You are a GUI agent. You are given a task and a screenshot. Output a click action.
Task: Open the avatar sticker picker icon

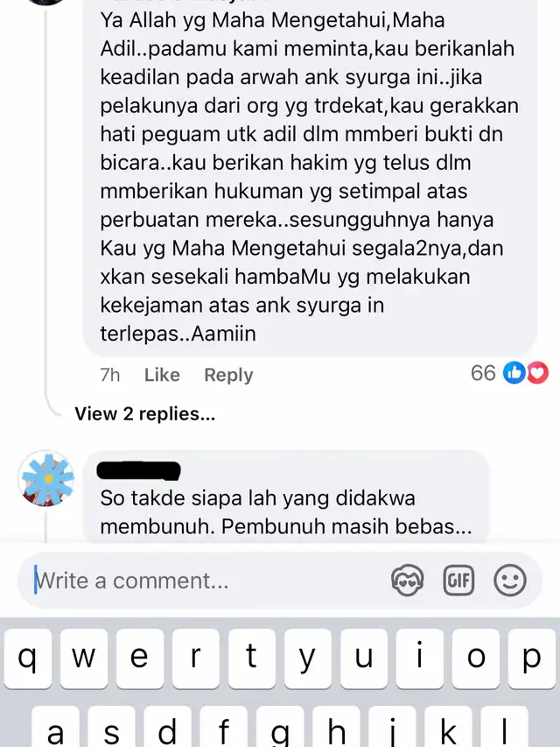pyautogui.click(x=407, y=581)
